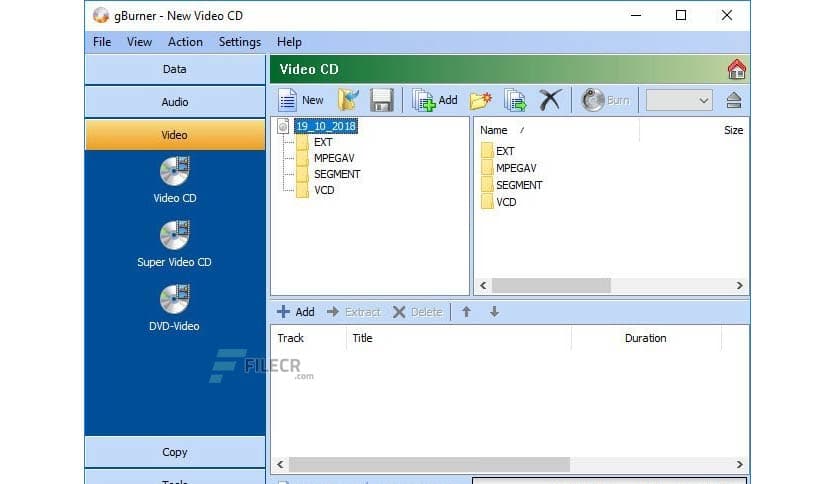
Task: Click the file list scrollbar right arrow
Action: [739, 286]
